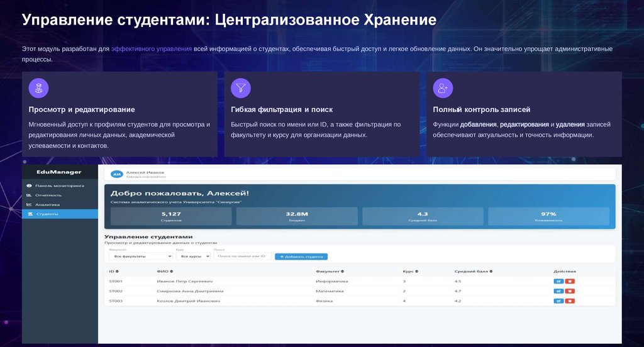644x347 pixels.
Task: Click the эффективного управления link
Action: click(x=151, y=49)
